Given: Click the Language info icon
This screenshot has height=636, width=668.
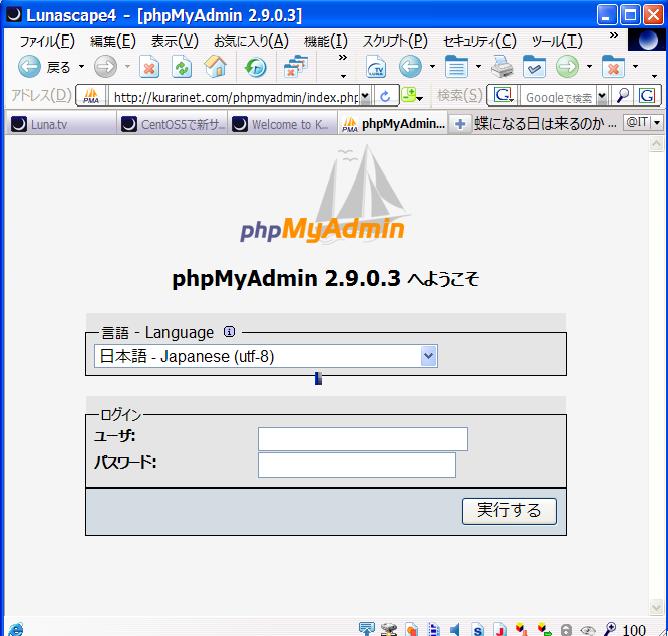Looking at the screenshot, I should (229, 331).
